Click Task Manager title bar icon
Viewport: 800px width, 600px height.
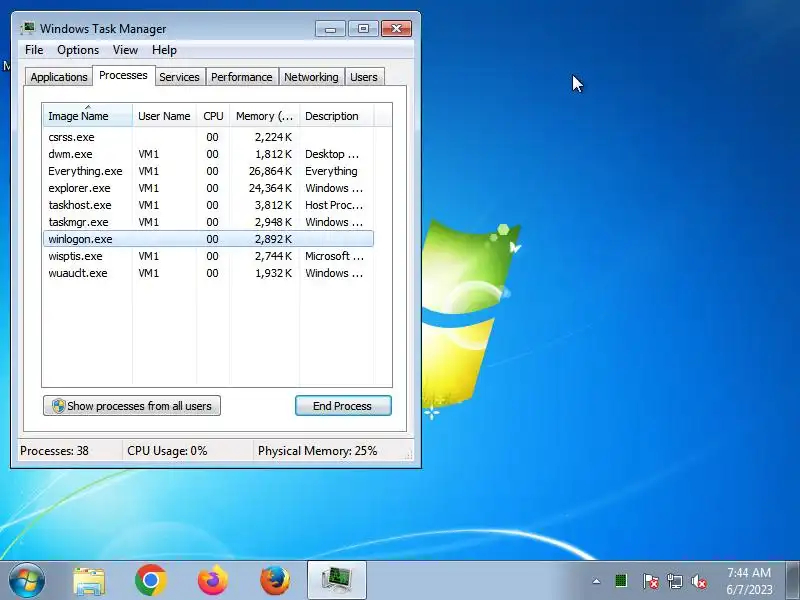[x=28, y=29]
